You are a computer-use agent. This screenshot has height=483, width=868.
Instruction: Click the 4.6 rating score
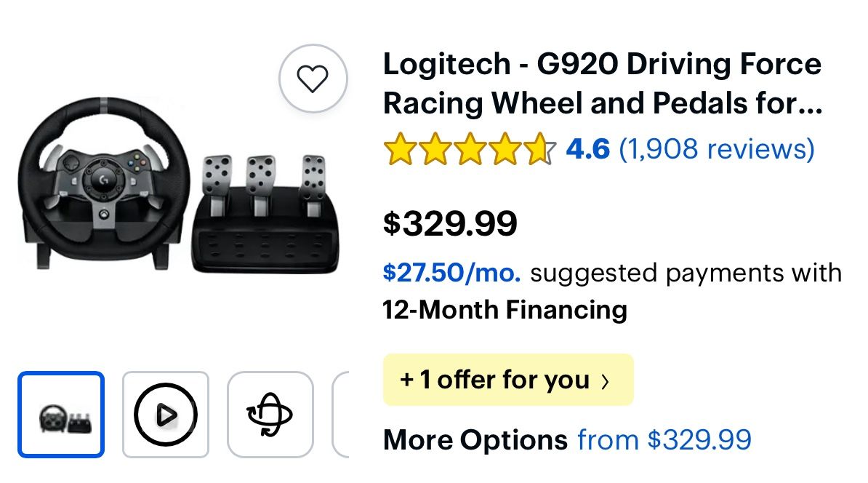(x=587, y=149)
